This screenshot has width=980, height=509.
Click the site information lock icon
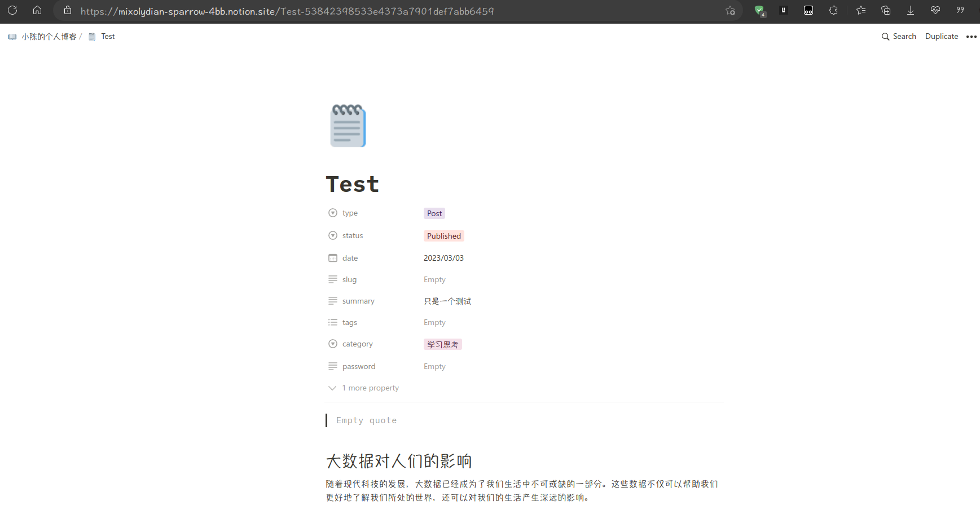click(67, 10)
